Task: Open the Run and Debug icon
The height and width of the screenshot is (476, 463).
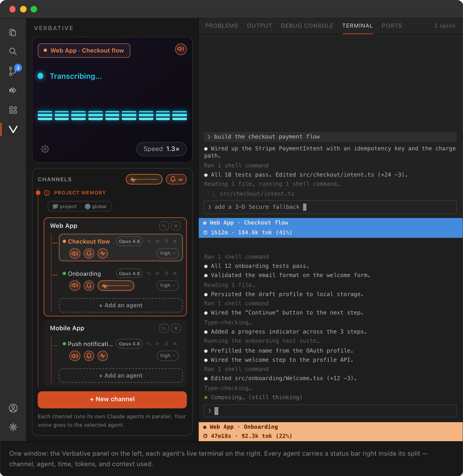Action: 13,90
